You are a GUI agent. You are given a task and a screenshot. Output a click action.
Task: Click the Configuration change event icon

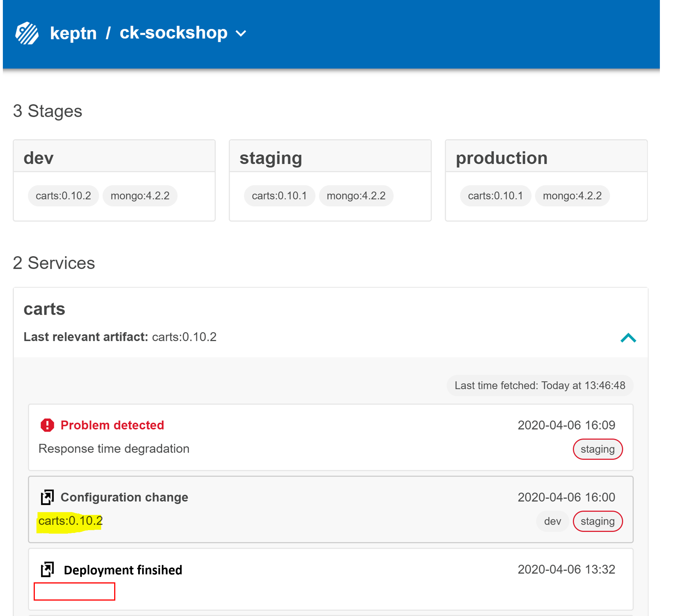(47, 498)
